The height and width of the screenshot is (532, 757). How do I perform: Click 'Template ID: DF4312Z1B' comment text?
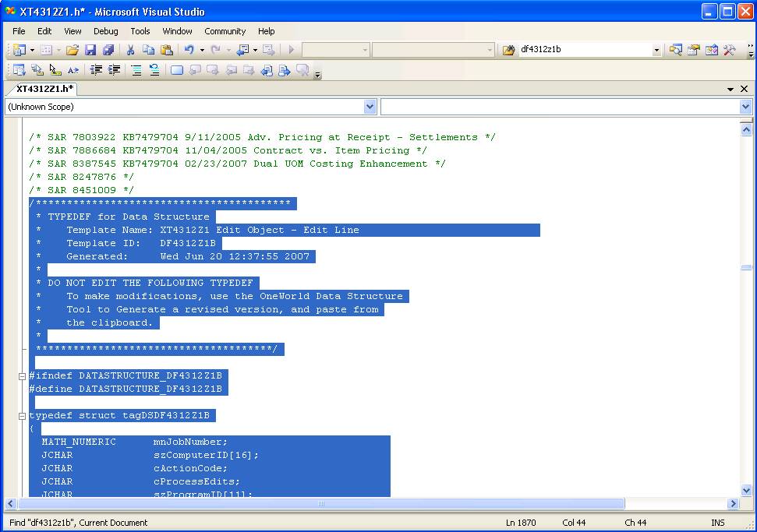141,243
